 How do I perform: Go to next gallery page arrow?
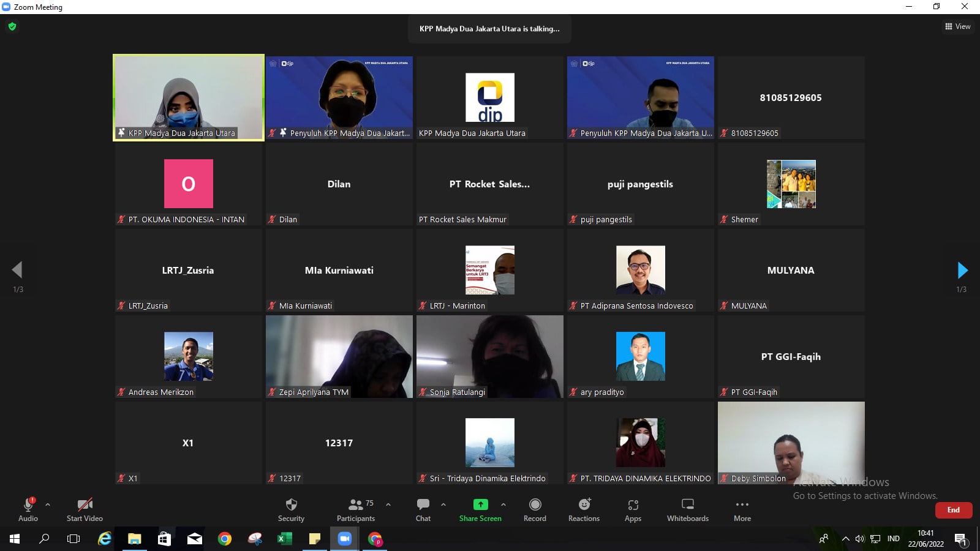click(962, 270)
